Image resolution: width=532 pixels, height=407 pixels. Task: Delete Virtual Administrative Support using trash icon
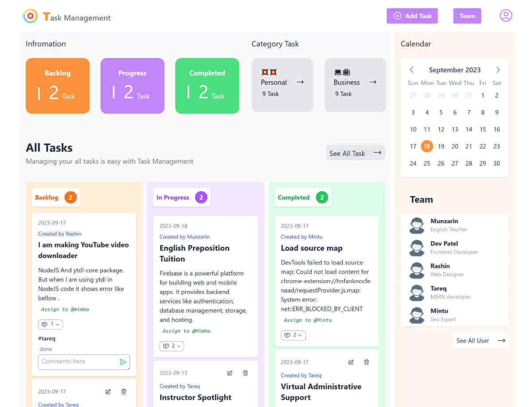pyautogui.click(x=366, y=362)
